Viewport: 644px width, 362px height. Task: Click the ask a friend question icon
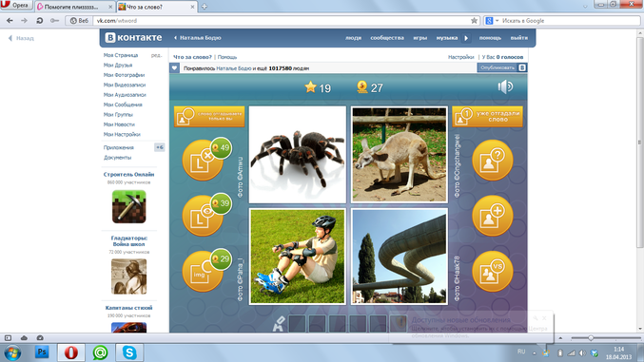[493, 160]
